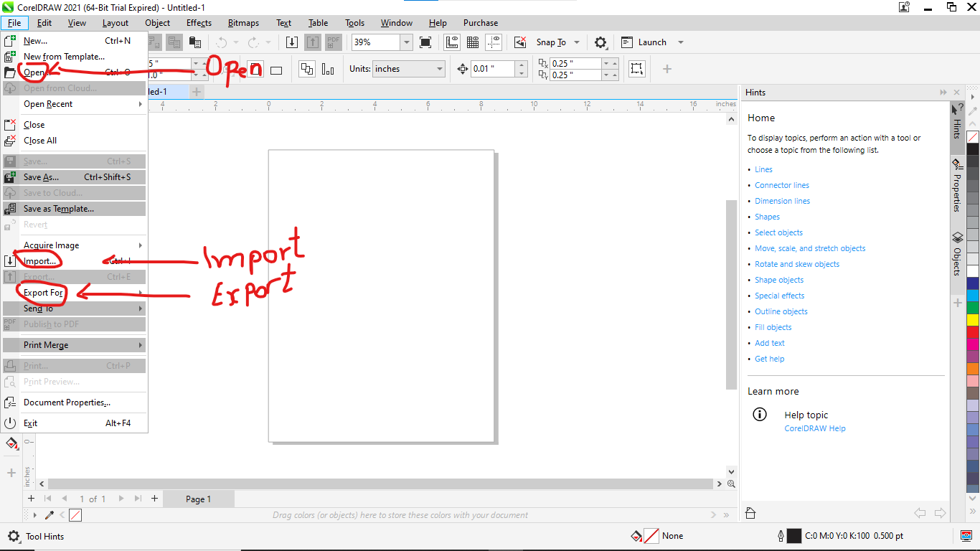Viewport: 980px width, 551px height.
Task: Switch to the Properties docker tab
Action: (957, 186)
